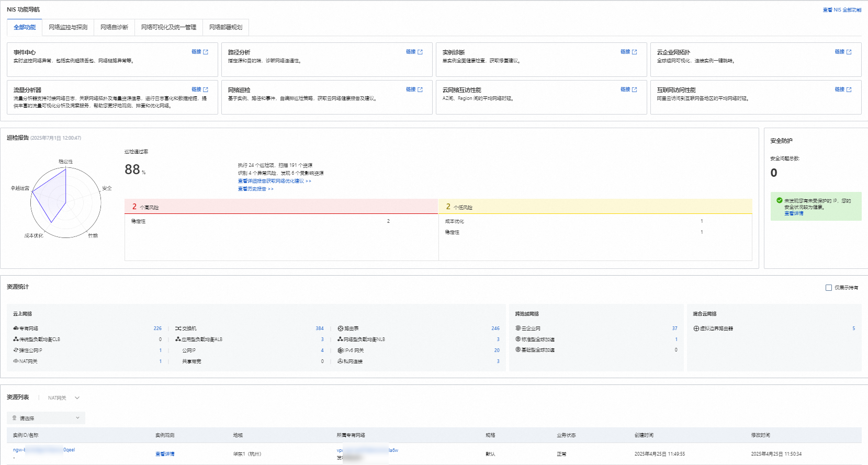Click the 虚拟边界路由器 count 5

click(854, 328)
